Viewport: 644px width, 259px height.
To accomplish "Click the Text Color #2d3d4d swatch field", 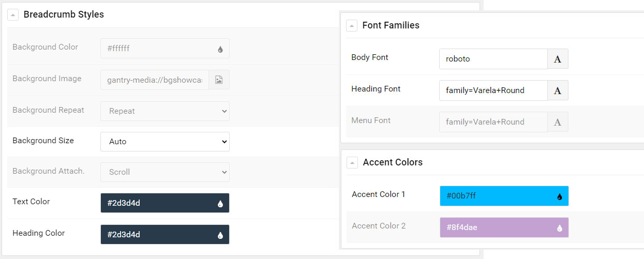I will coord(165,203).
